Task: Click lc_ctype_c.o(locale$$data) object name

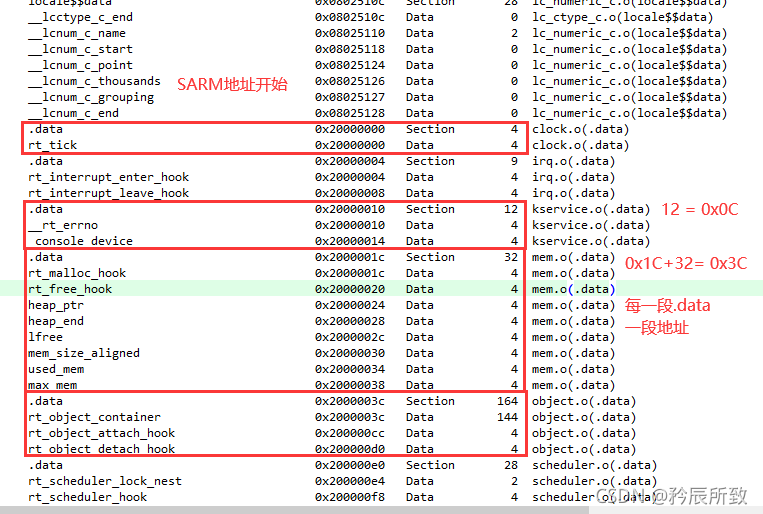Action: [x=622, y=18]
